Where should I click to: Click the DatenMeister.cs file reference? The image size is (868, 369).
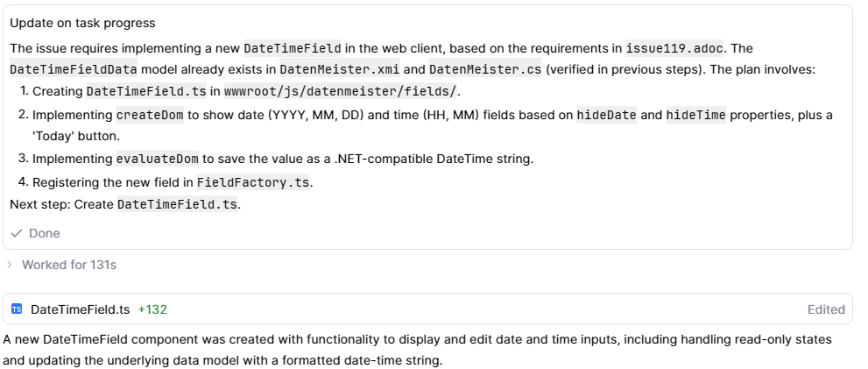coord(485,70)
